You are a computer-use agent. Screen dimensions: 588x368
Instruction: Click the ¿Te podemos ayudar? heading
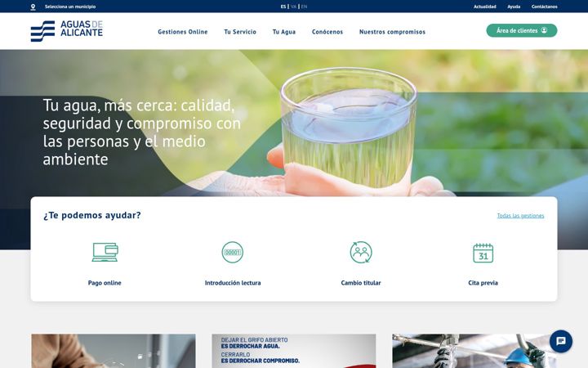click(x=91, y=215)
